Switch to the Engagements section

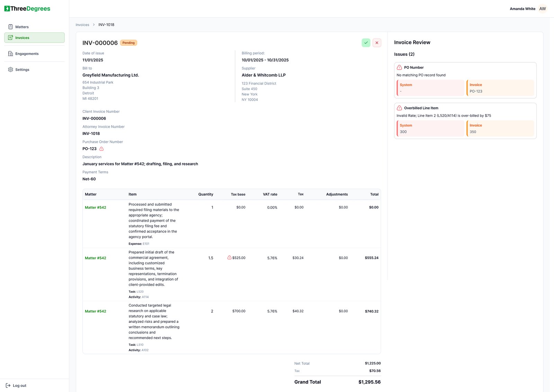coord(27,54)
